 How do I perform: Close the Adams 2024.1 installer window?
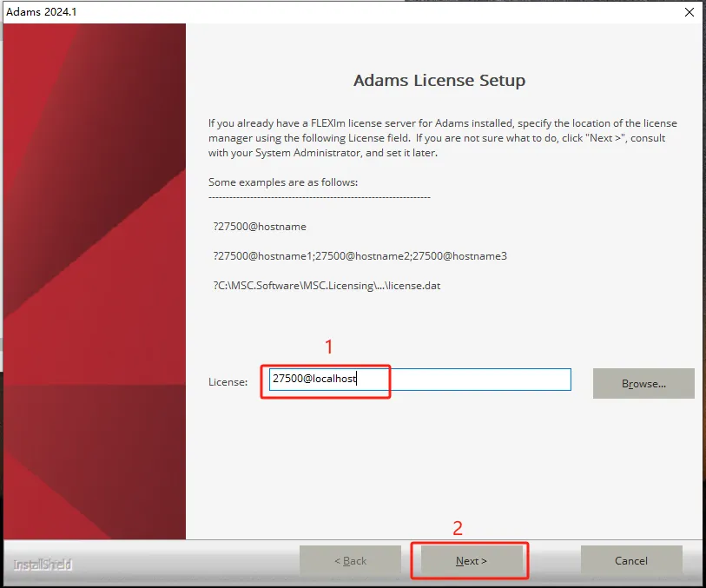(x=689, y=12)
